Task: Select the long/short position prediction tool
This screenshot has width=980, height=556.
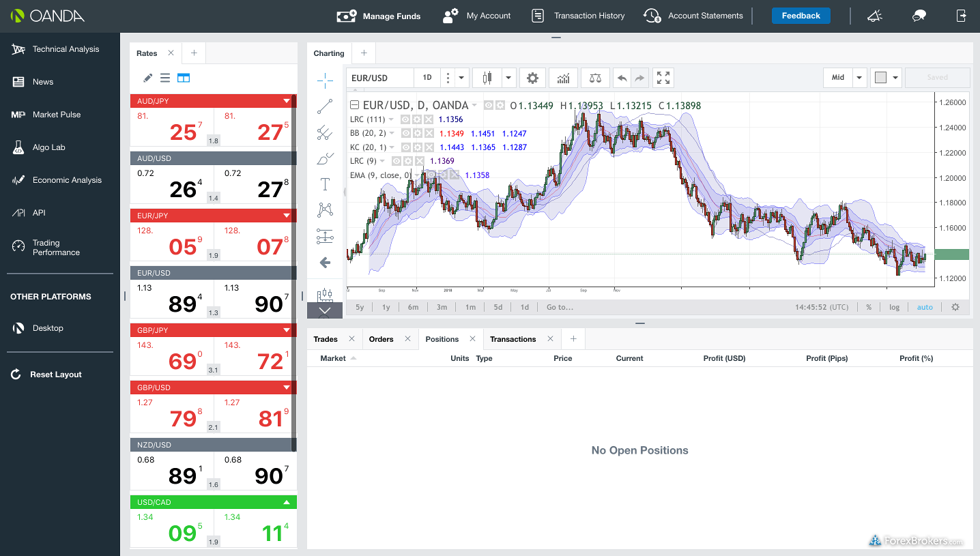Action: pyautogui.click(x=325, y=236)
